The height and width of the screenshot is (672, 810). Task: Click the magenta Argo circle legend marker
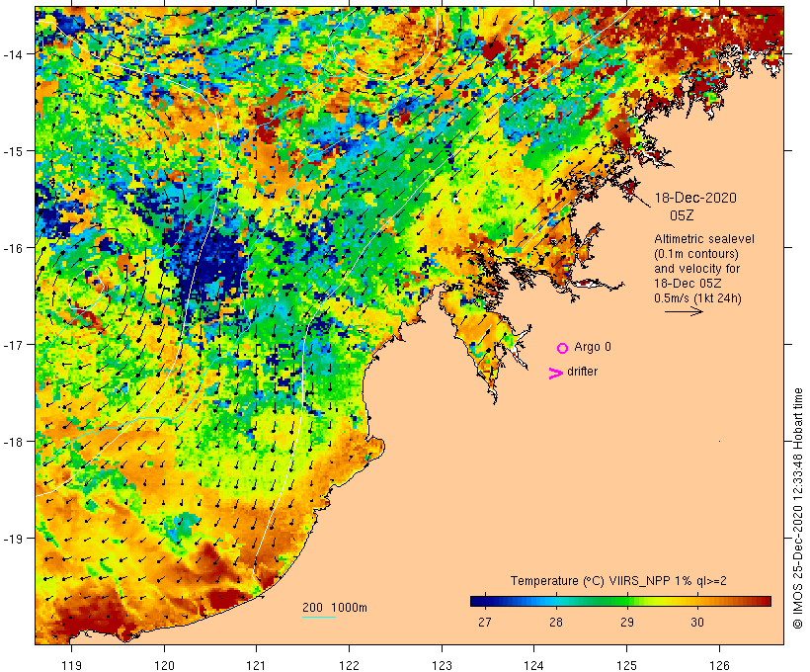(x=563, y=348)
